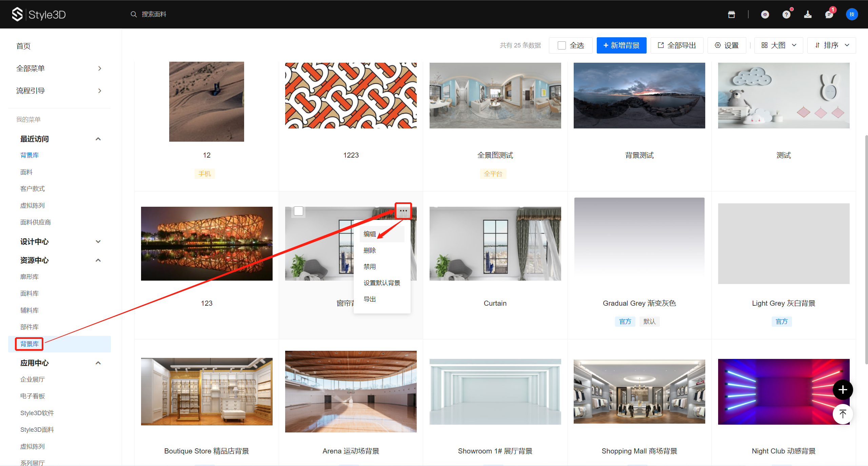
Task: Choose 删除 from the context menu
Action: point(370,250)
